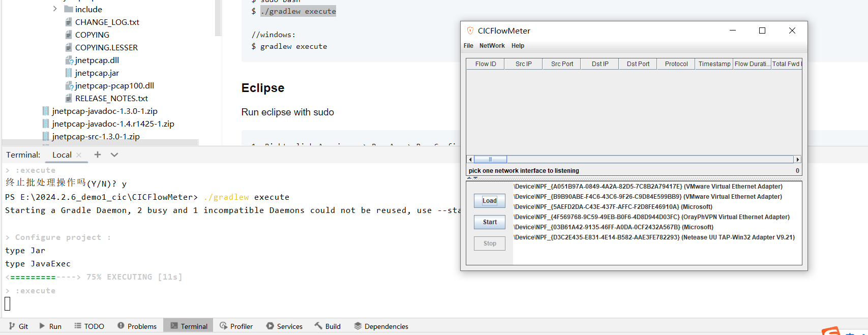Open terminal tab options dropdown

(114, 155)
